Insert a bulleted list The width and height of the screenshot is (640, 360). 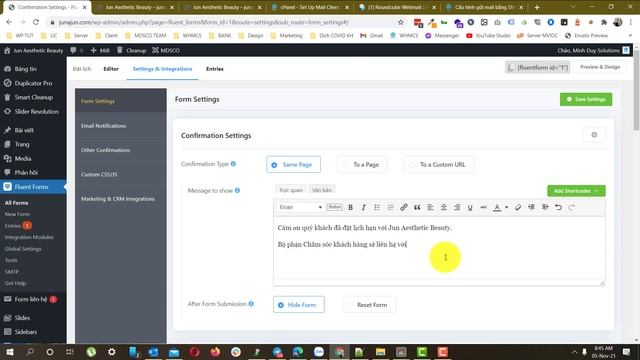377,207
